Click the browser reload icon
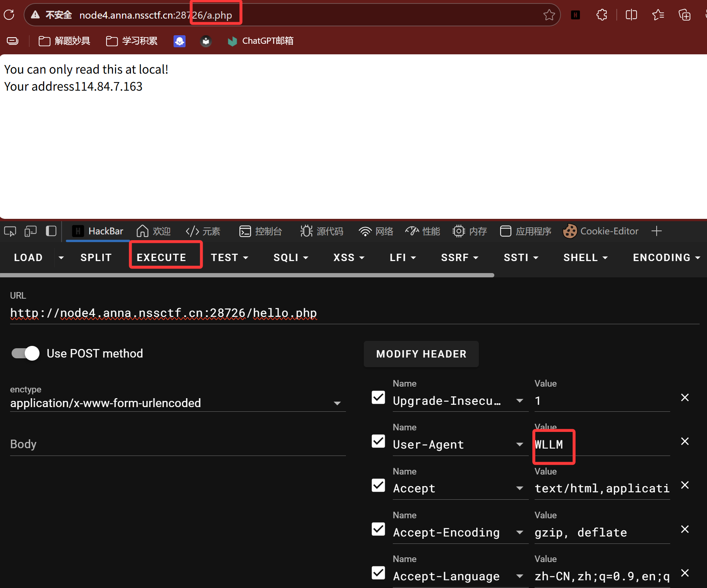Viewport: 707px width, 588px height. point(9,15)
